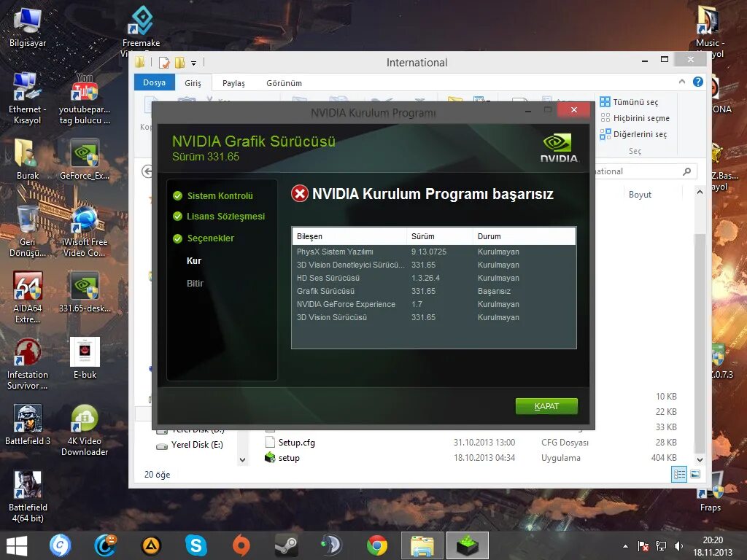Launch Battlefield 3 desktop shortcut
Screen dimensions: 747x560
pyautogui.click(x=28, y=425)
